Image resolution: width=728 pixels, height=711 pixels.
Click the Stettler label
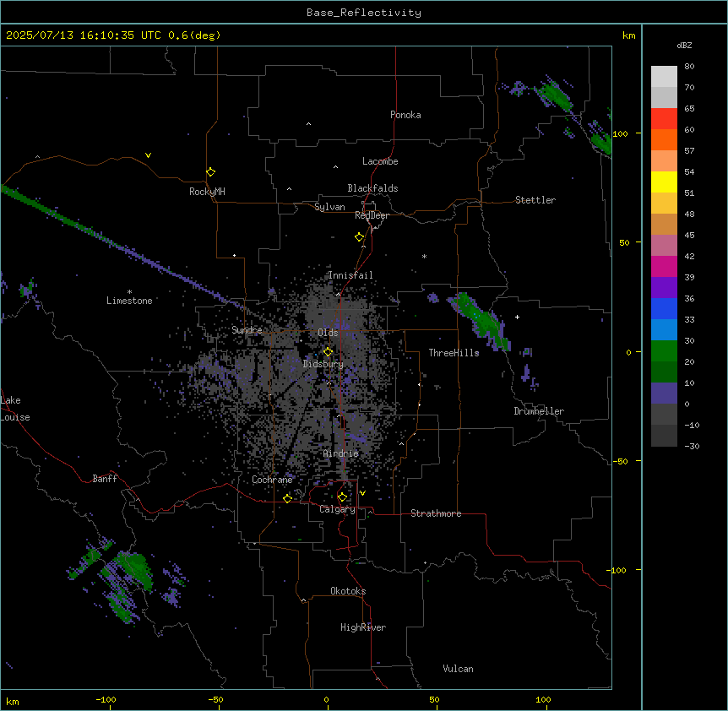535,200
